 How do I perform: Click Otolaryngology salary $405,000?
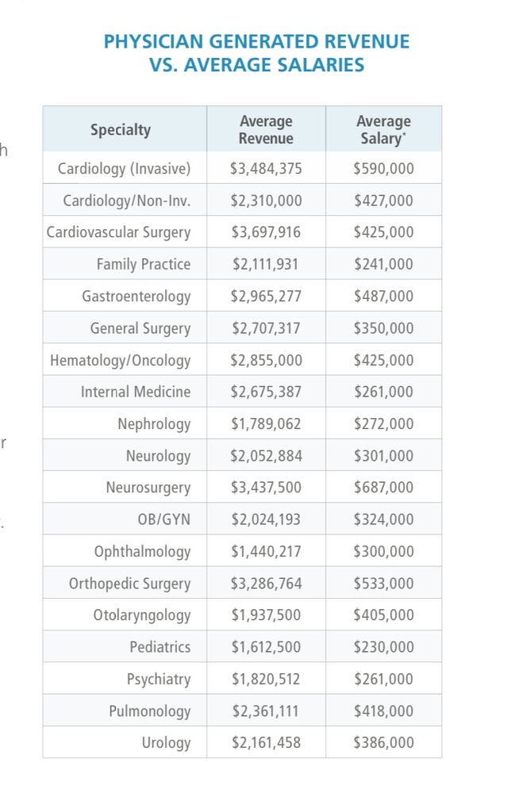[383, 615]
